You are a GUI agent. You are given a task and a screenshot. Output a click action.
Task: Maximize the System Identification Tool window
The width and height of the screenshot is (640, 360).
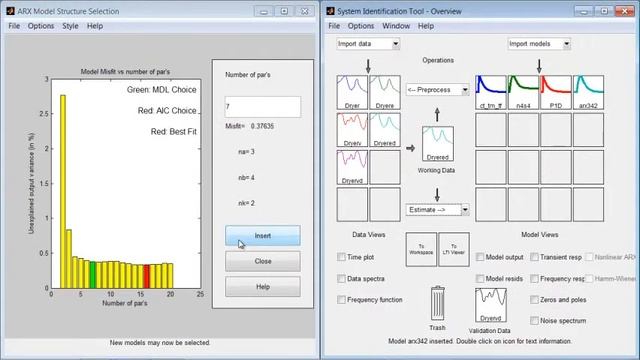pos(604,11)
